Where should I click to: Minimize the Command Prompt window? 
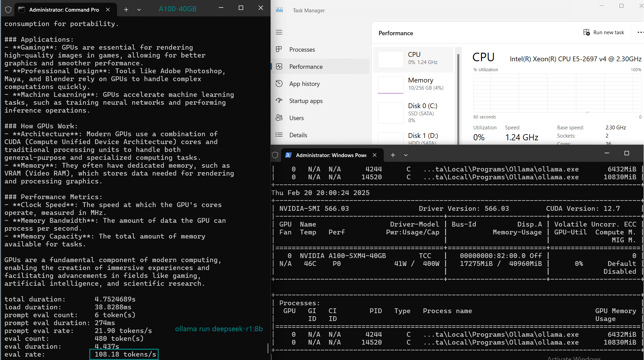pyautogui.click(x=221, y=8)
